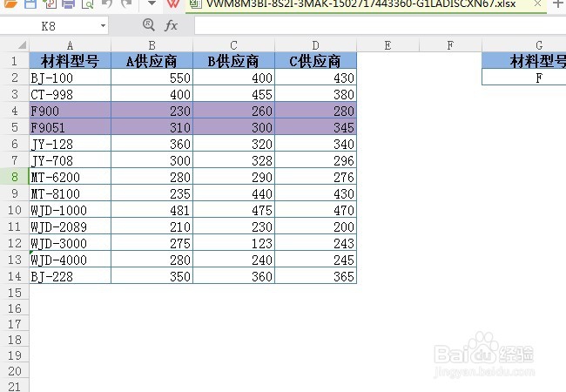Click value 260 in F900 row
This screenshot has height=392, width=566.
(234, 111)
